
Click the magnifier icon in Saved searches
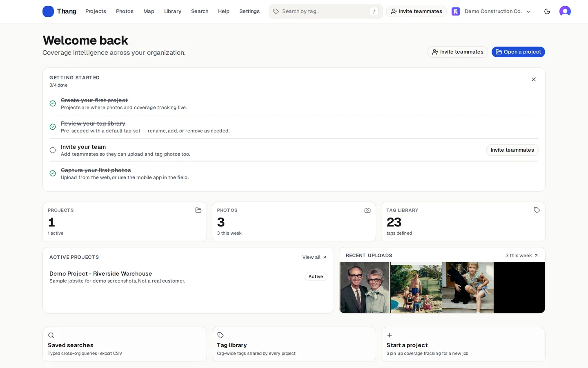click(x=51, y=335)
